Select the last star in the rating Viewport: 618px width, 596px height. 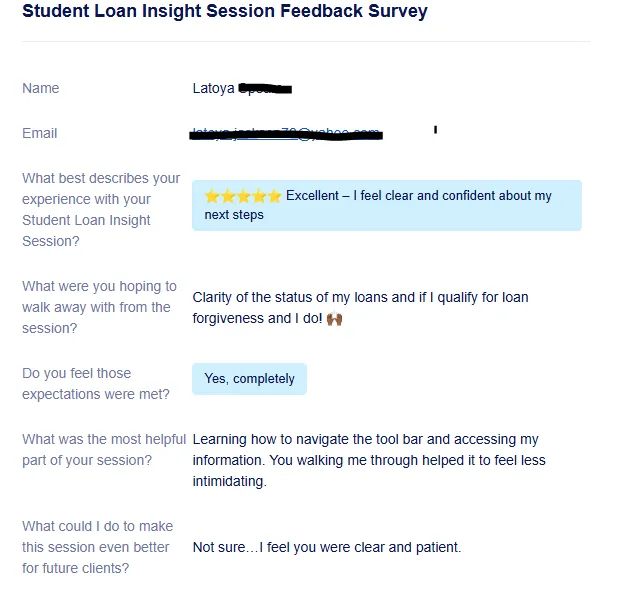click(274, 196)
